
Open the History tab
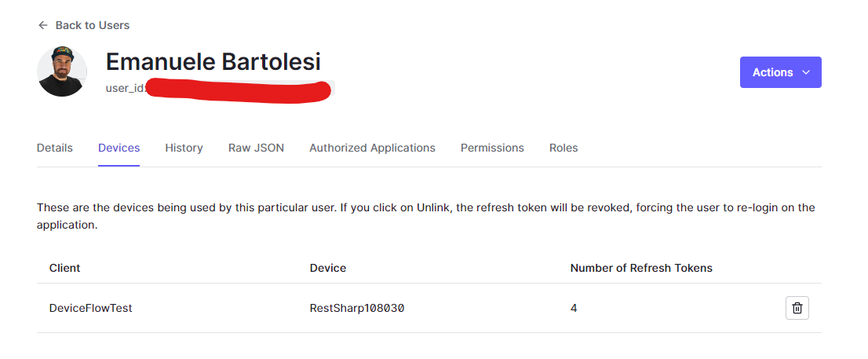point(184,148)
